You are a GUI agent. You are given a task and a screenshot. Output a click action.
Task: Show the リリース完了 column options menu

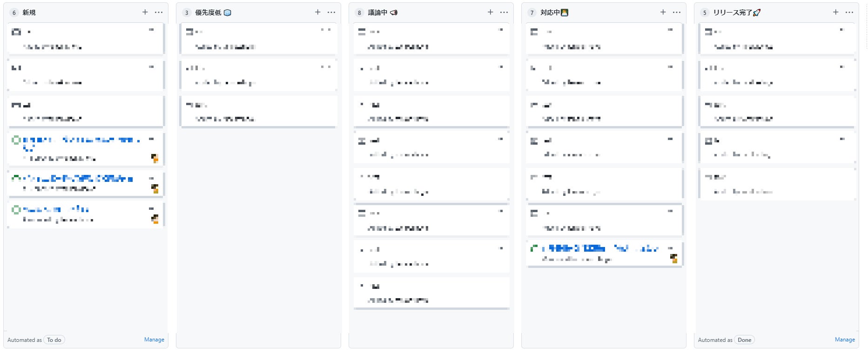849,12
